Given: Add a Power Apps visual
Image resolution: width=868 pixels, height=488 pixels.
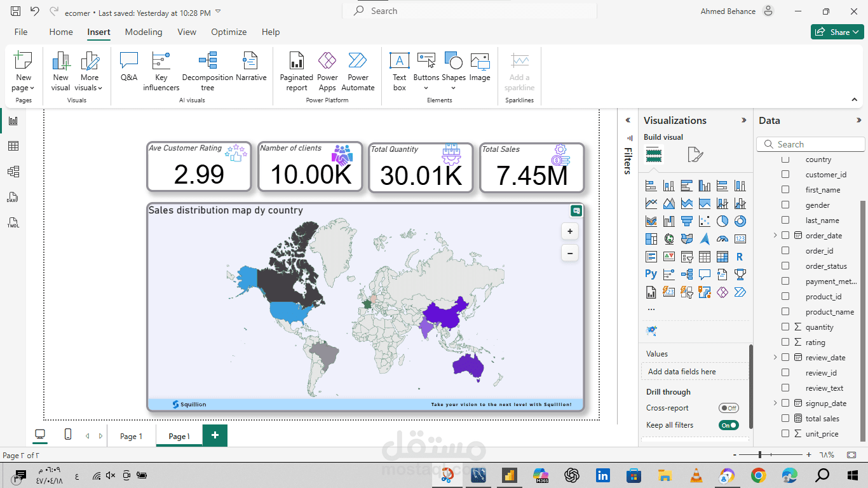Looking at the screenshot, I should (x=327, y=72).
